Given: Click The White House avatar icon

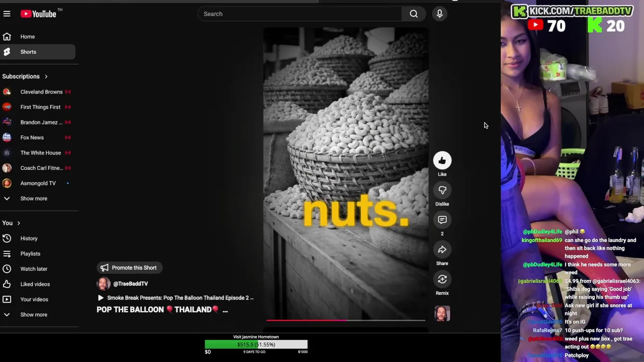Looking at the screenshot, I should (7, 153).
